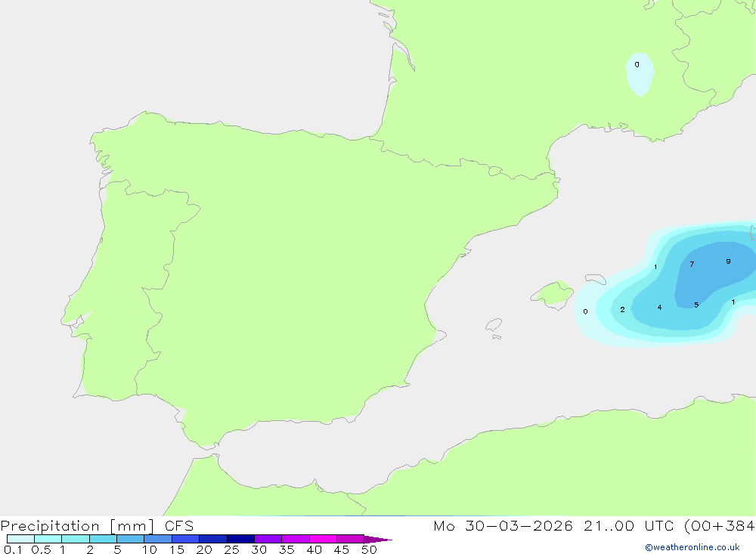
Task: Click the 0.5–1 mm legend color swatch
Action: click(x=48, y=539)
